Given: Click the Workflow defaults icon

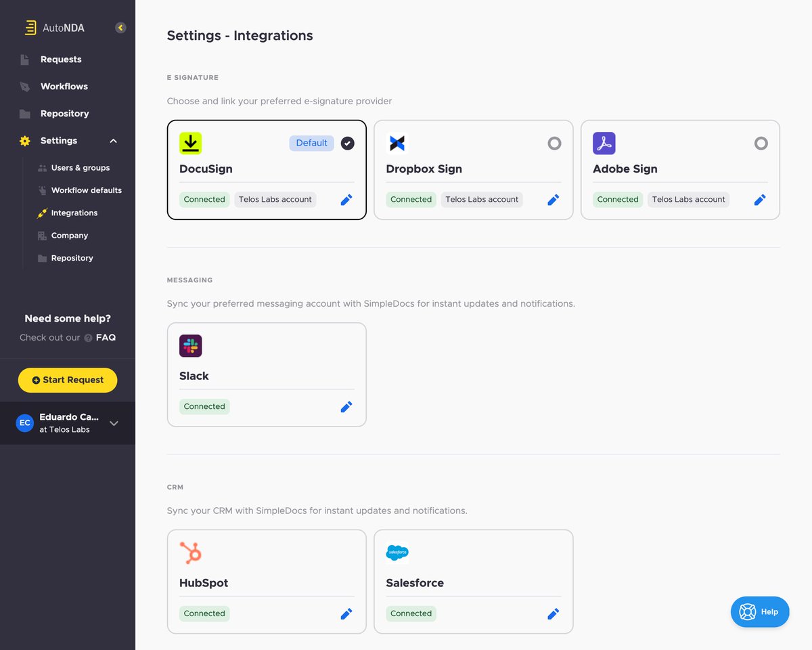Looking at the screenshot, I should click(x=43, y=190).
